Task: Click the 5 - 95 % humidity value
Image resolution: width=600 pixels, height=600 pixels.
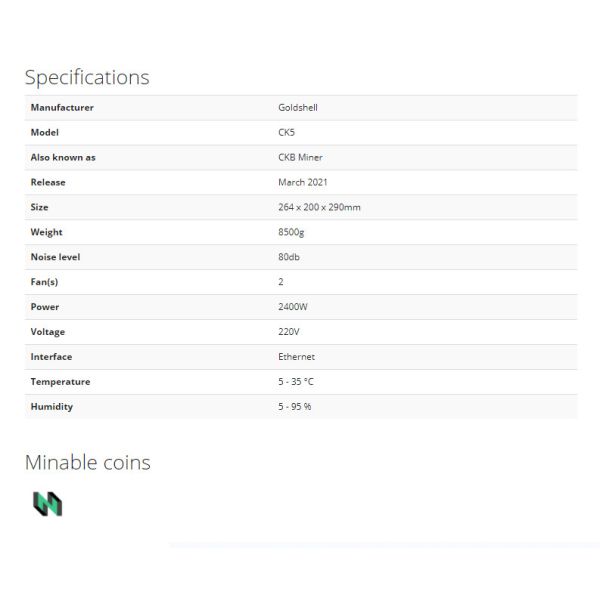Action: click(x=295, y=407)
